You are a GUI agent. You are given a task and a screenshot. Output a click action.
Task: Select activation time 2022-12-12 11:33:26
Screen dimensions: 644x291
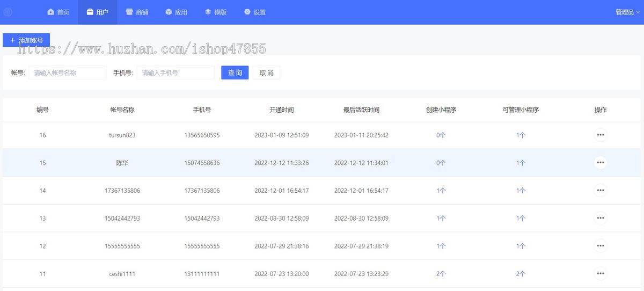coord(282,163)
